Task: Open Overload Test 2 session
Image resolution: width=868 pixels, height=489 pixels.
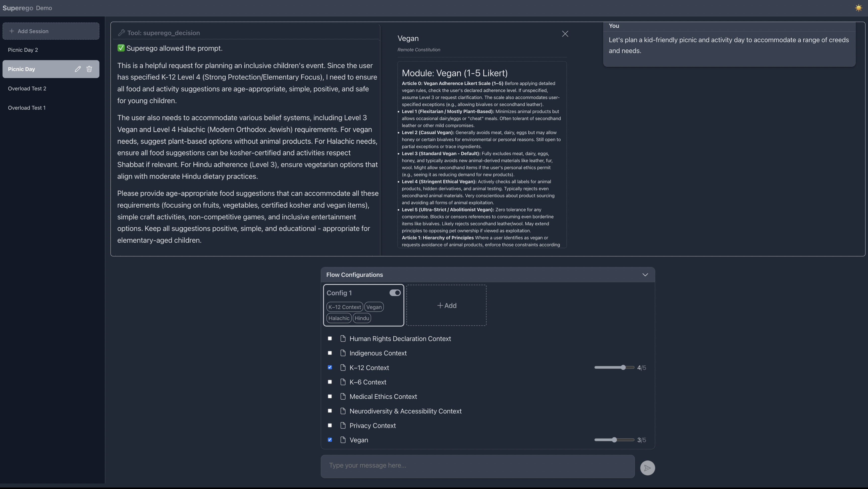Action: pyautogui.click(x=51, y=89)
